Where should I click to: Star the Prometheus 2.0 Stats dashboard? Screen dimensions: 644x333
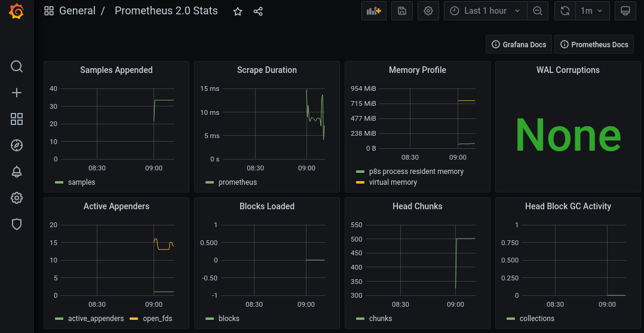238,11
